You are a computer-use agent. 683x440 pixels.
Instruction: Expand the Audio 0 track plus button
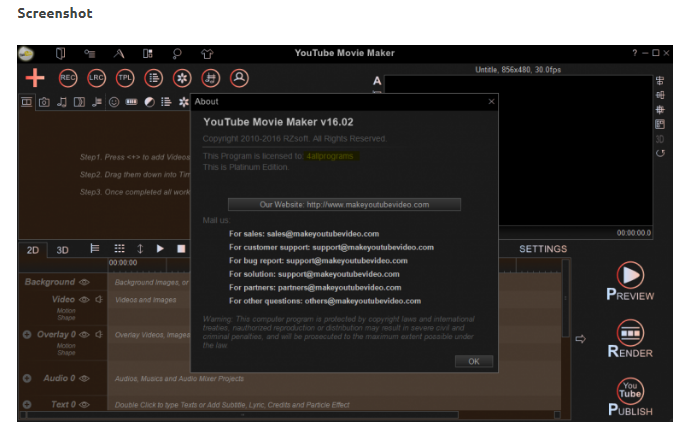[27, 378]
